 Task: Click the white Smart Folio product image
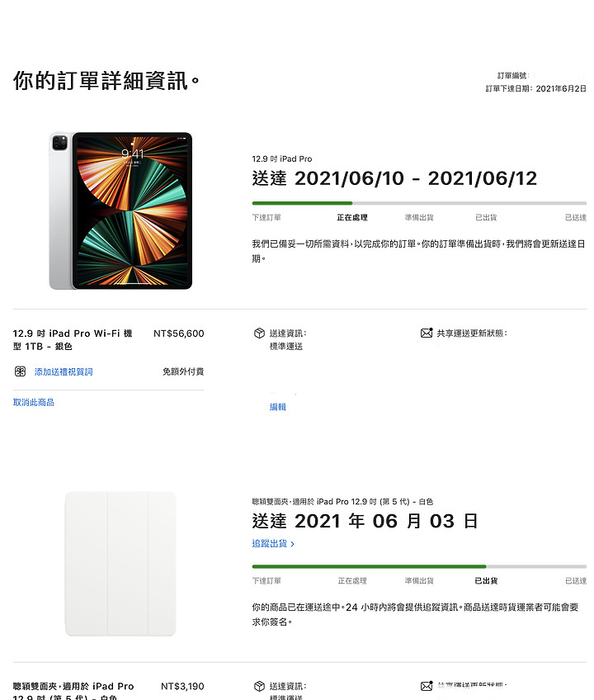click(120, 564)
